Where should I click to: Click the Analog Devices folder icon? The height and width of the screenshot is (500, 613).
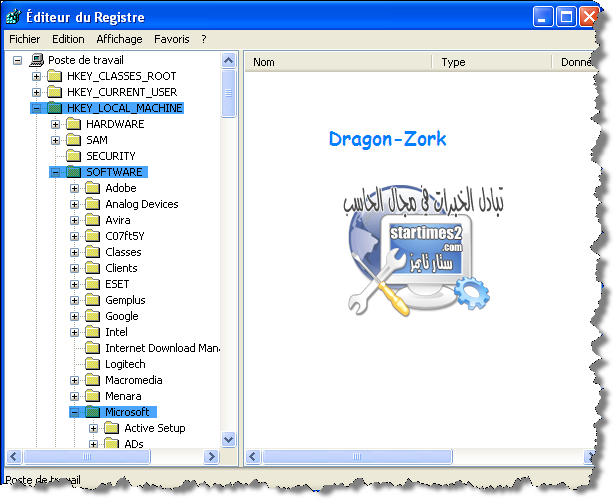click(x=93, y=204)
